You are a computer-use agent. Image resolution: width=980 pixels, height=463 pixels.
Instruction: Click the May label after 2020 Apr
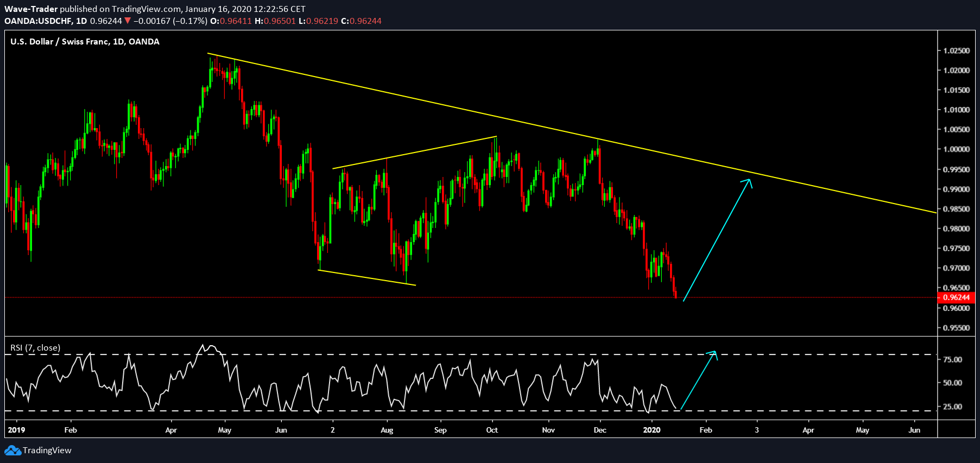(x=862, y=430)
